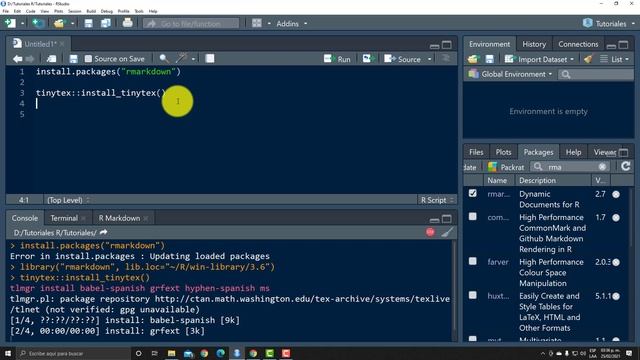Click the Open File folder icon
Image resolution: width=640 pixels, height=360 pixels.
(59, 23)
